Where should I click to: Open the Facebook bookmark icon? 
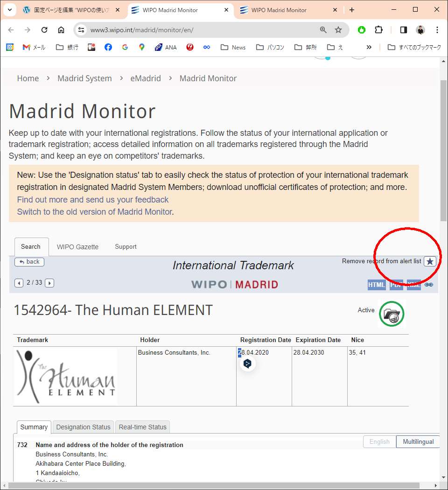(108, 47)
